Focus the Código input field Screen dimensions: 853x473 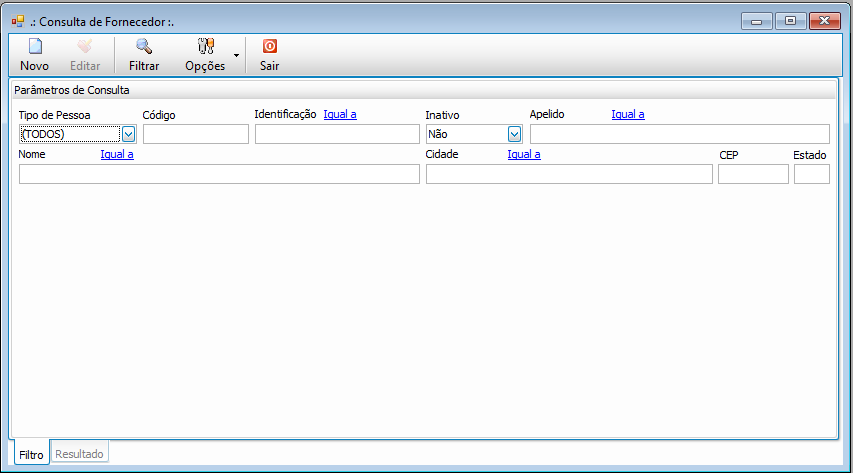tap(196, 134)
